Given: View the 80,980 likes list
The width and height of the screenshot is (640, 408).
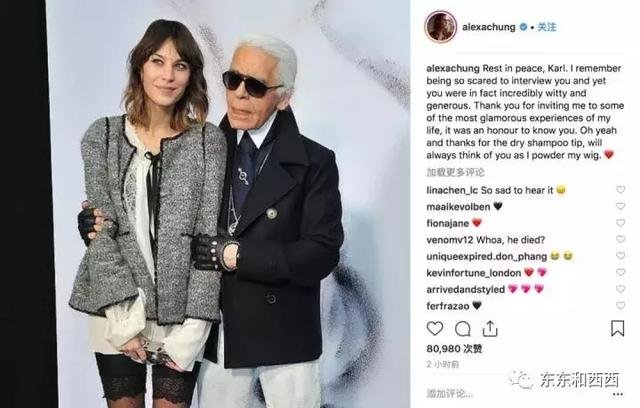Looking at the screenshot, I should tap(454, 349).
